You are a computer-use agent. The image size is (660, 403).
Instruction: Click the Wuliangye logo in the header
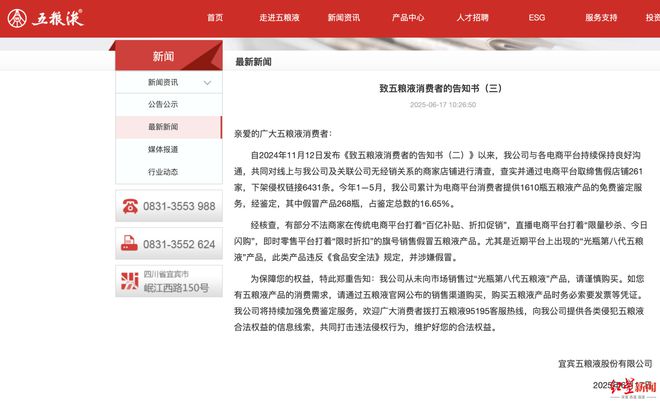(47, 17)
